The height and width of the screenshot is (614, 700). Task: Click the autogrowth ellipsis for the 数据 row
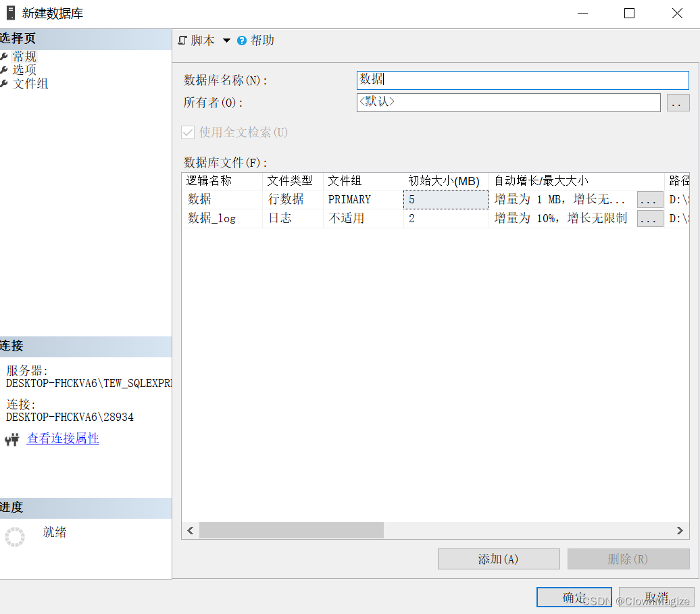tap(649, 199)
